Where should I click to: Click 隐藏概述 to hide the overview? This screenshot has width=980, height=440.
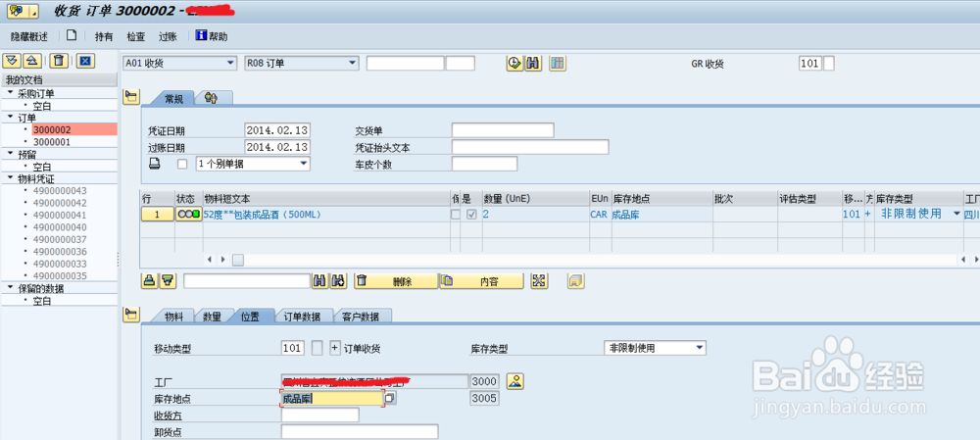pyautogui.click(x=28, y=37)
